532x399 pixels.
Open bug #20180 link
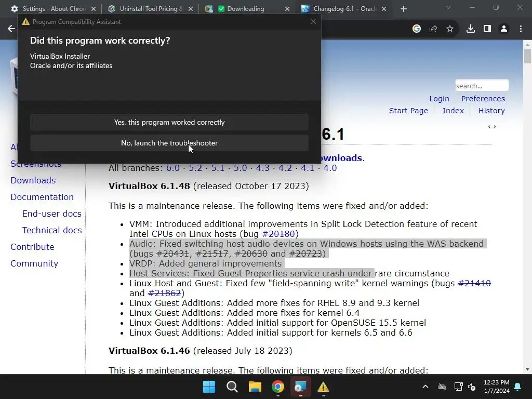click(278, 234)
